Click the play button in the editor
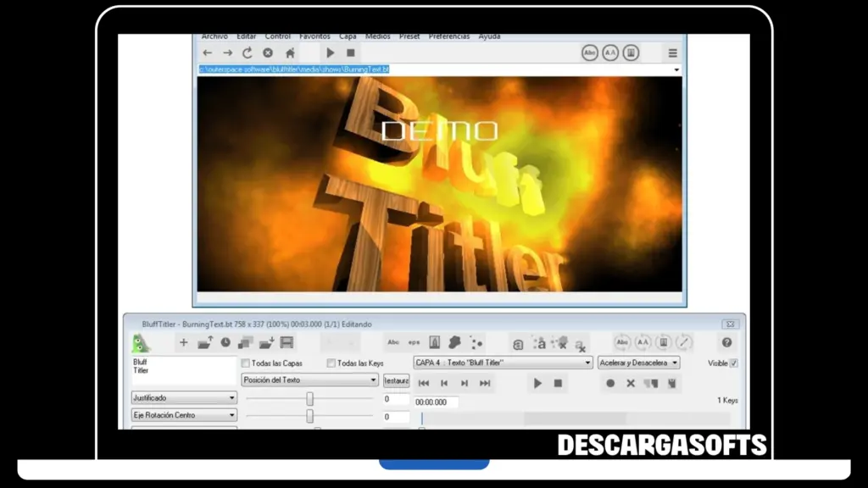 (x=537, y=383)
